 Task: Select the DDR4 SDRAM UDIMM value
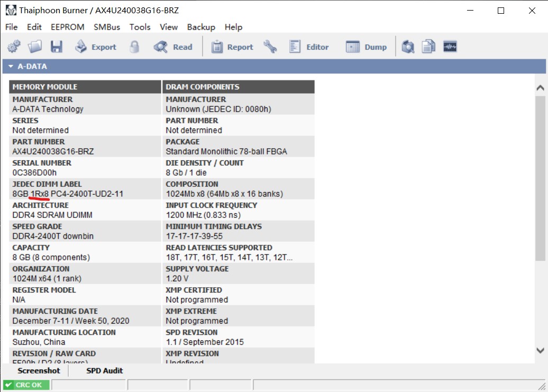pyautogui.click(x=52, y=215)
